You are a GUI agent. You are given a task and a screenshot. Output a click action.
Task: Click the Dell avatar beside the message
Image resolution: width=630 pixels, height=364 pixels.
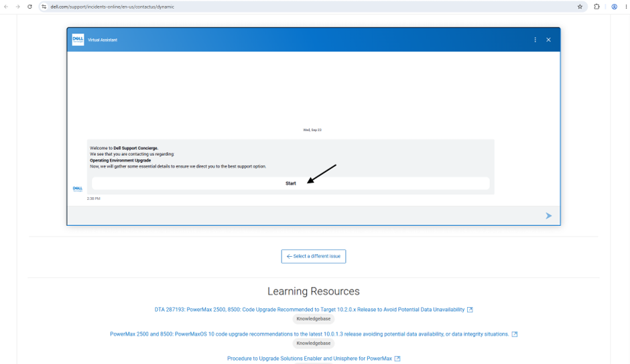tap(78, 189)
